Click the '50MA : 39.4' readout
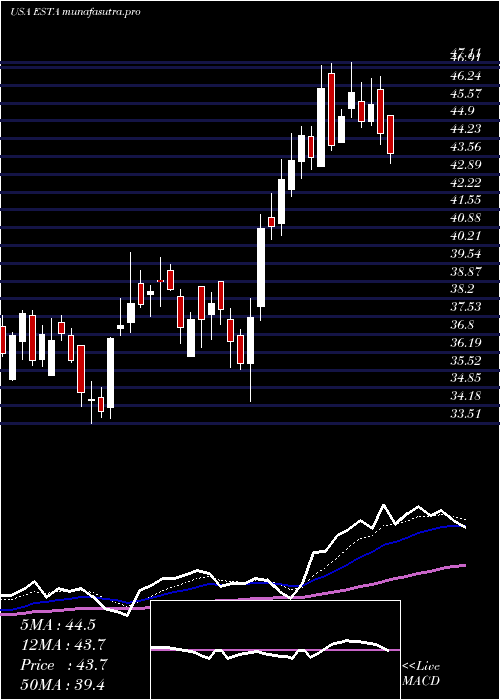 (63, 685)
